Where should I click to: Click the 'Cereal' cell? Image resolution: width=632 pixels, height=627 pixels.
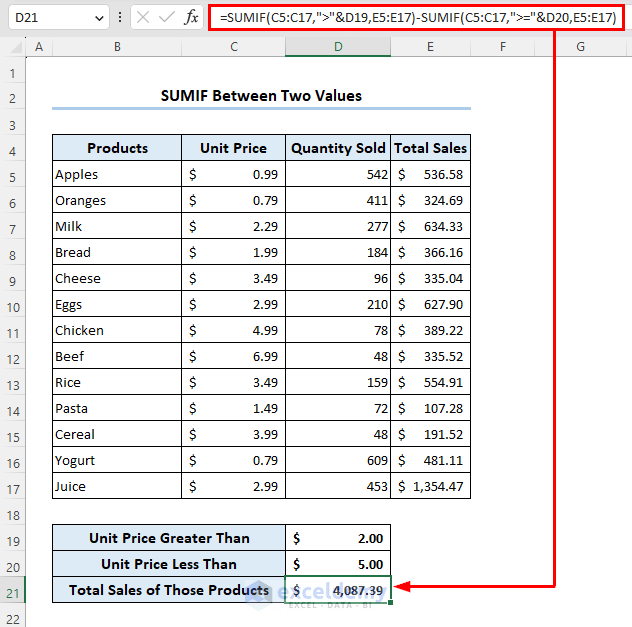(117, 434)
